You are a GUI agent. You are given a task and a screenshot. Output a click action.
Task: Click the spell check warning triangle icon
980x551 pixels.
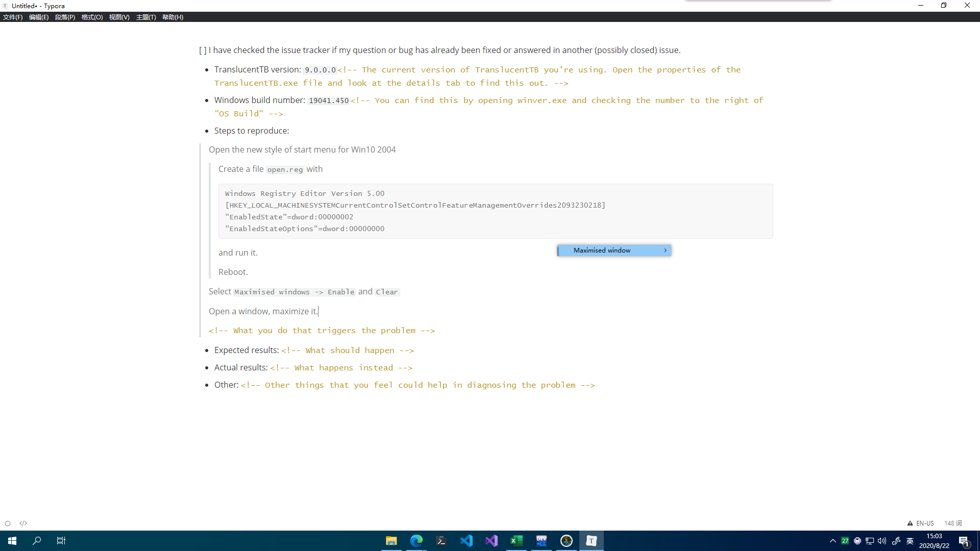910,523
